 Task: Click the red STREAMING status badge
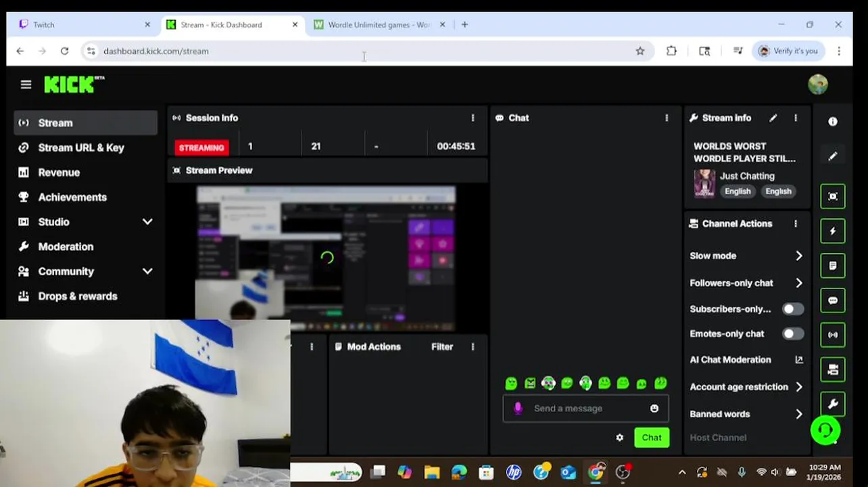(x=201, y=147)
